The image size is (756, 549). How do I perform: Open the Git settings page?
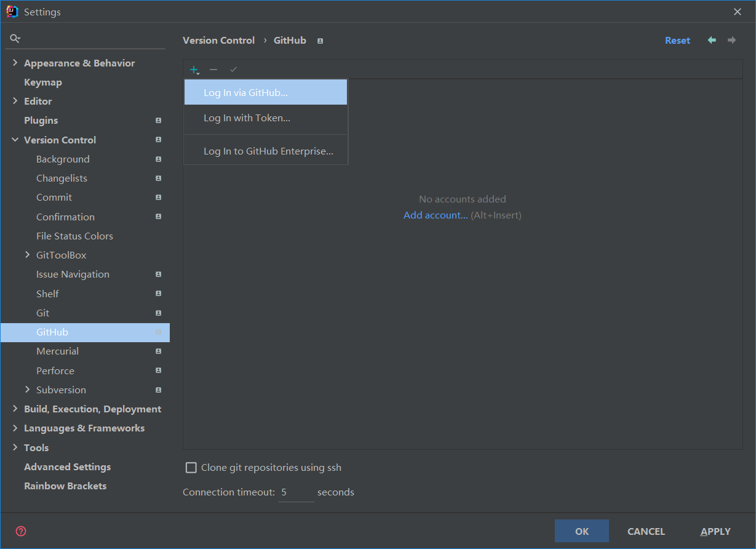[x=42, y=313]
